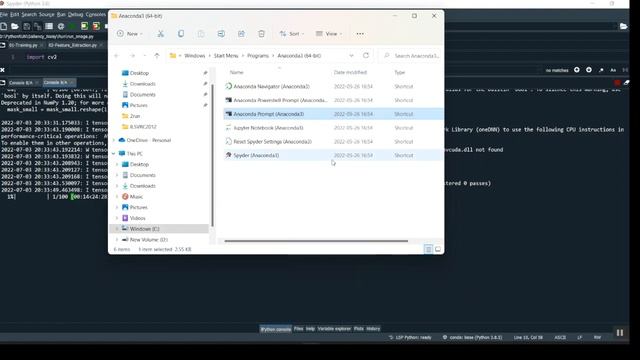
Task: Delete selected item with the trash icon
Action: pos(261,34)
